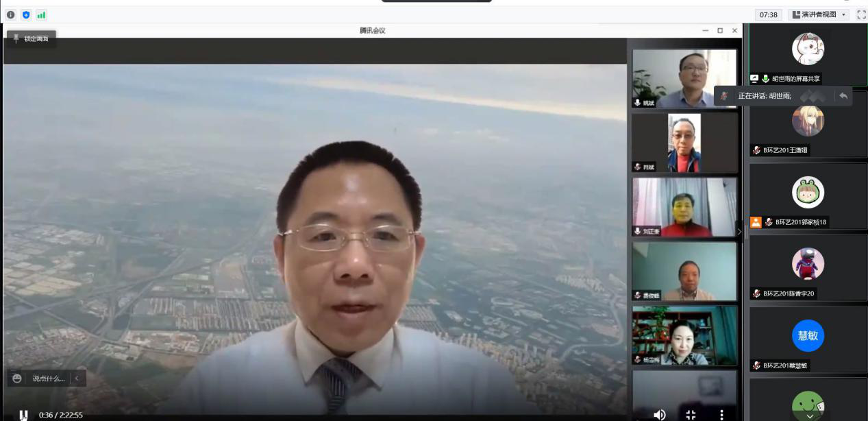Exit fullscreen in video player
The height and width of the screenshot is (421, 868).
click(x=691, y=414)
